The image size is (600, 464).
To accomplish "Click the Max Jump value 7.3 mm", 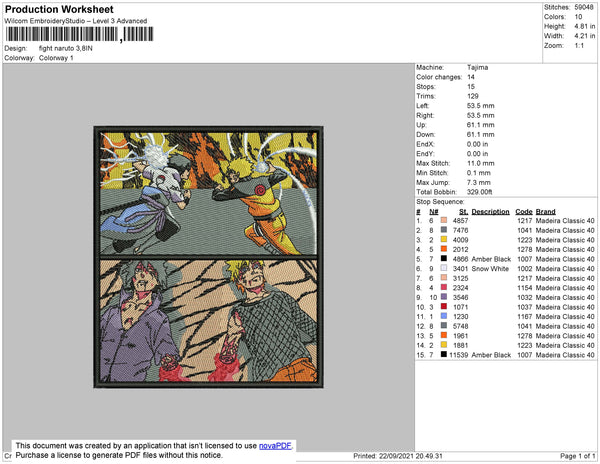I will tap(479, 182).
